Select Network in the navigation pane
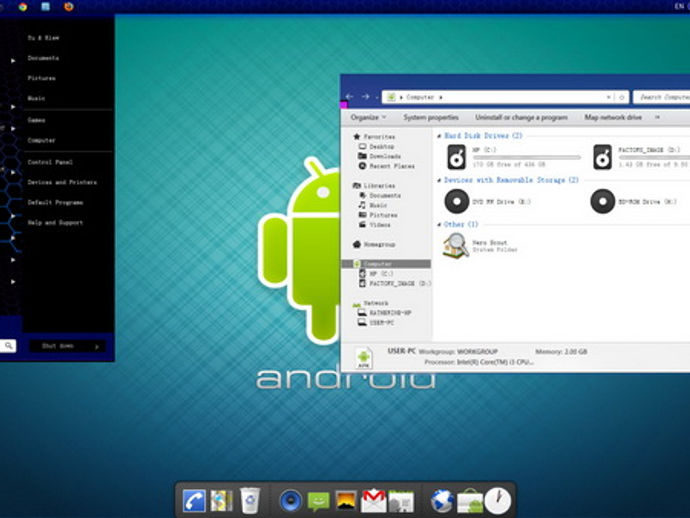 tap(375, 303)
